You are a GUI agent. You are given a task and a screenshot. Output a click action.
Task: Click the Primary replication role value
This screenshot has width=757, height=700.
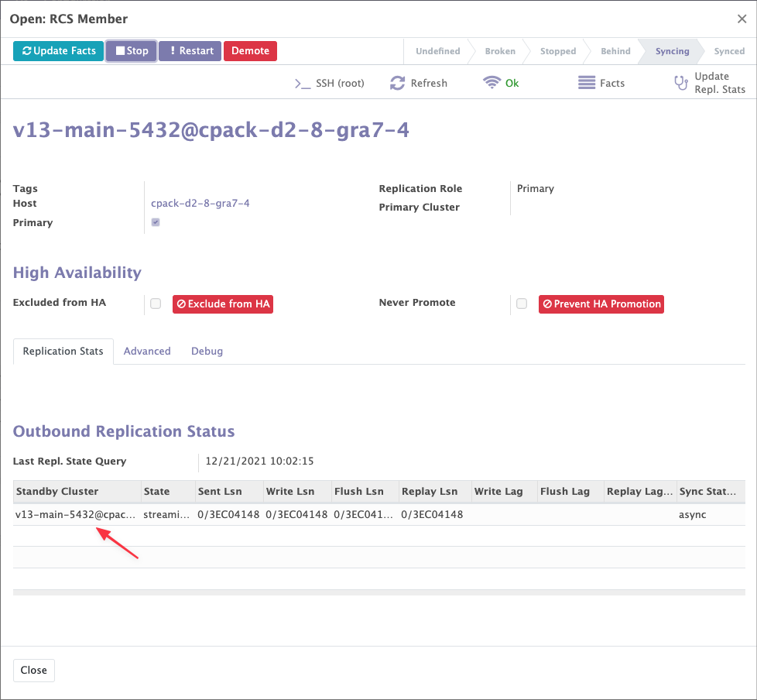pyautogui.click(x=536, y=188)
